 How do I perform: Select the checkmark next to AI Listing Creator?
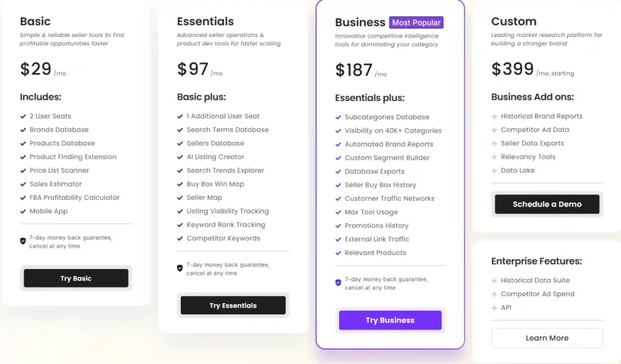(x=180, y=157)
